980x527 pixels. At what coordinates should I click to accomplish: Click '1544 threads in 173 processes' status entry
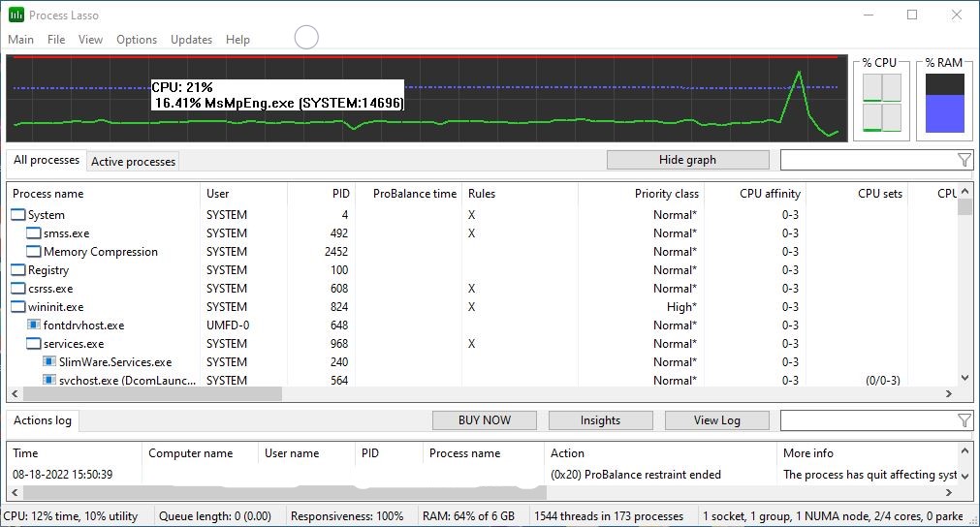click(609, 516)
